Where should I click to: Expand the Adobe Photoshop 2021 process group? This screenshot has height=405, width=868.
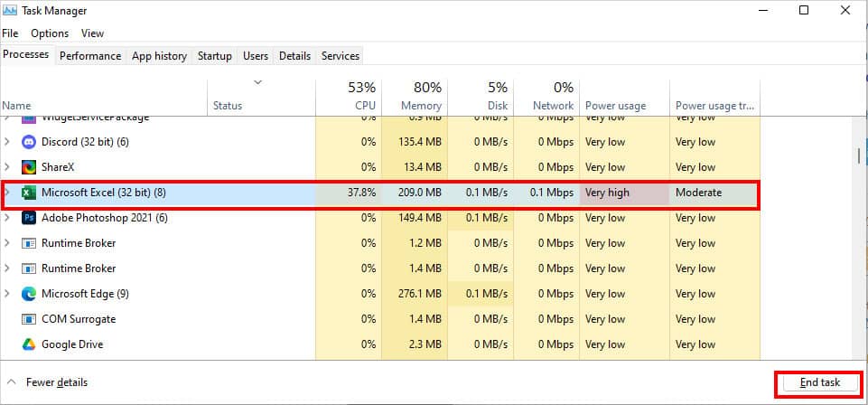coord(6,218)
